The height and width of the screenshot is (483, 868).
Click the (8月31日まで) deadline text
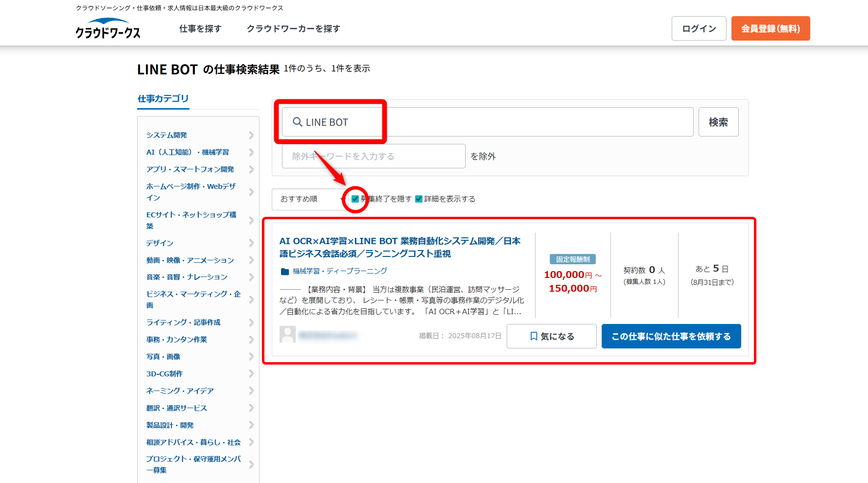click(x=712, y=282)
